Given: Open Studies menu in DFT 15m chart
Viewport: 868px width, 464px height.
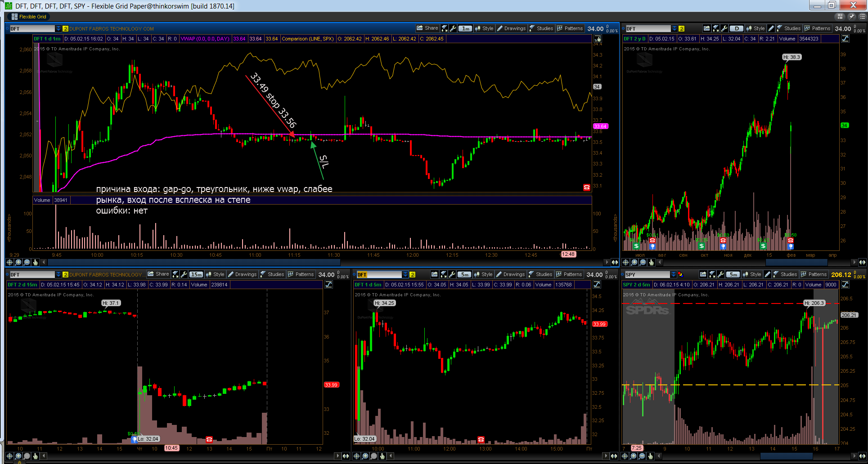Looking at the screenshot, I should [272, 274].
